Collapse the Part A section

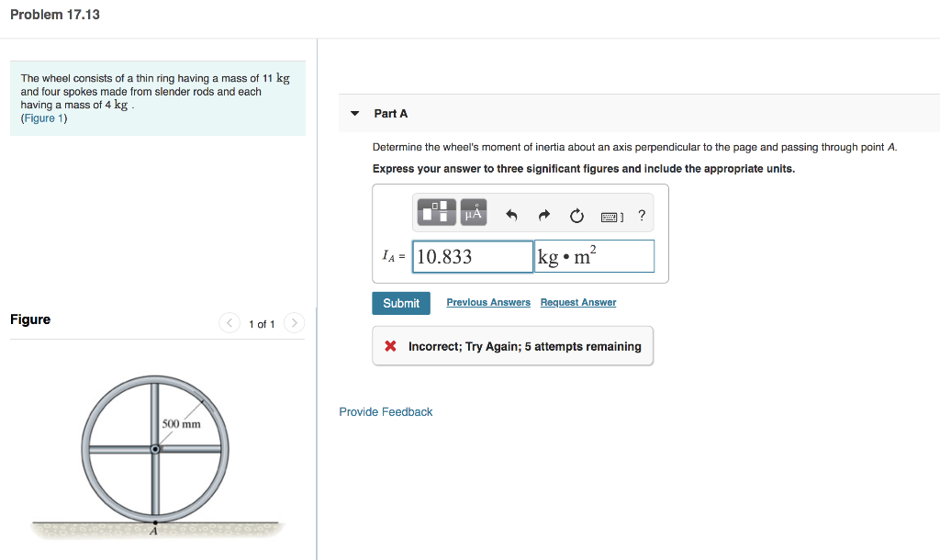(354, 113)
